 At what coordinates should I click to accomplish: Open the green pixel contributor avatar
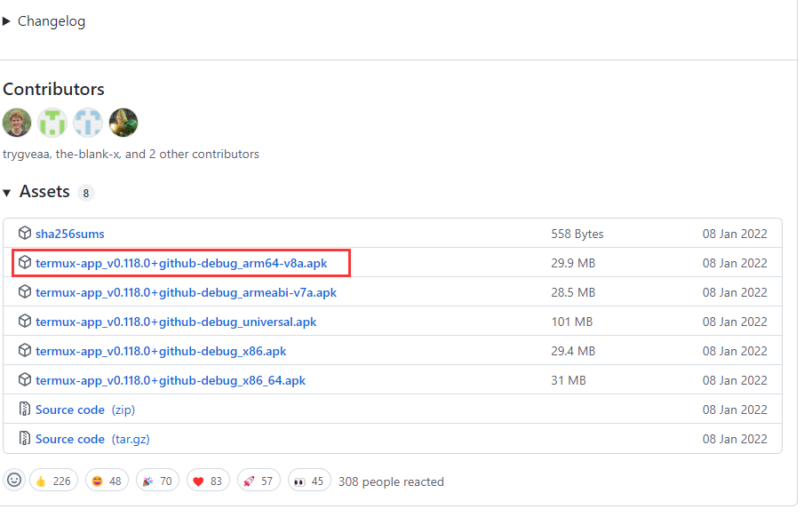pyautogui.click(x=52, y=123)
